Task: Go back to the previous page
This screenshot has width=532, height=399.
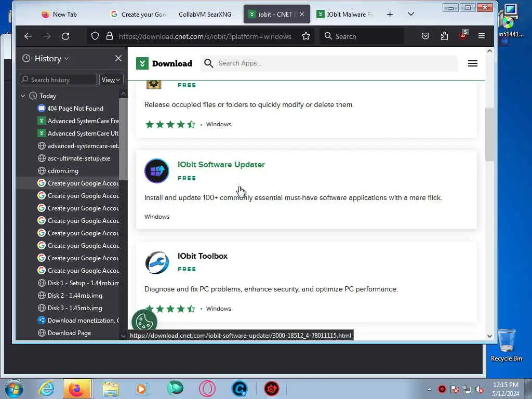Action: click(x=28, y=36)
